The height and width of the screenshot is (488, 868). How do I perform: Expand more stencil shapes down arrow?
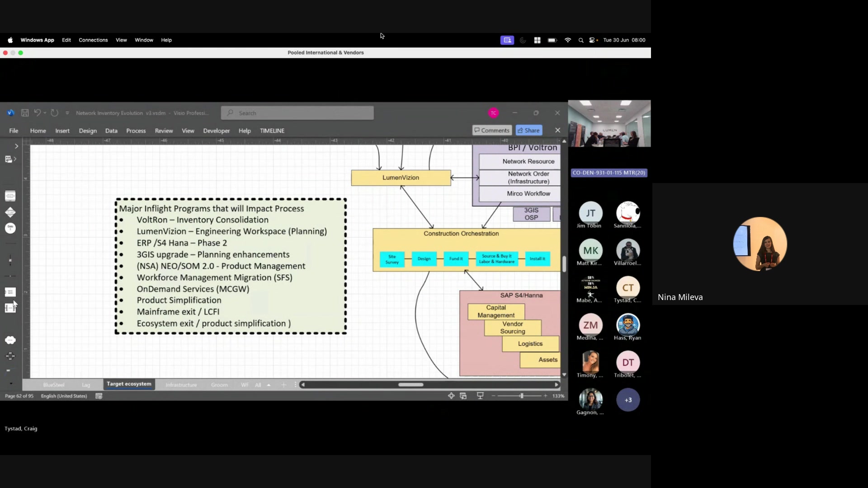click(x=11, y=384)
